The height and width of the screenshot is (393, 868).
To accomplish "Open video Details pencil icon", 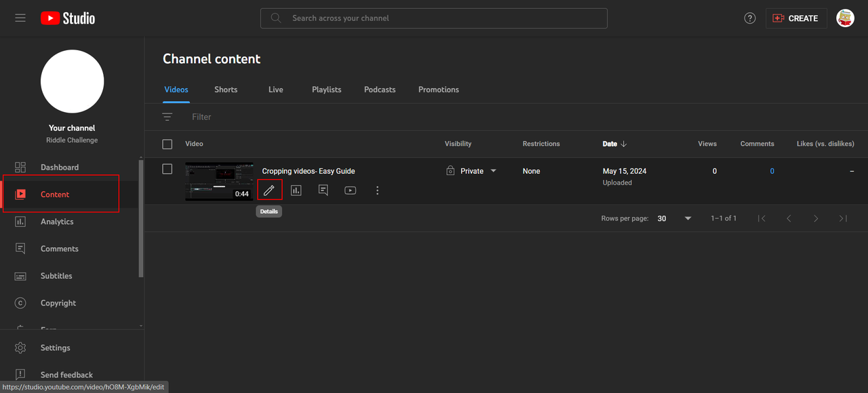I will click(x=269, y=190).
